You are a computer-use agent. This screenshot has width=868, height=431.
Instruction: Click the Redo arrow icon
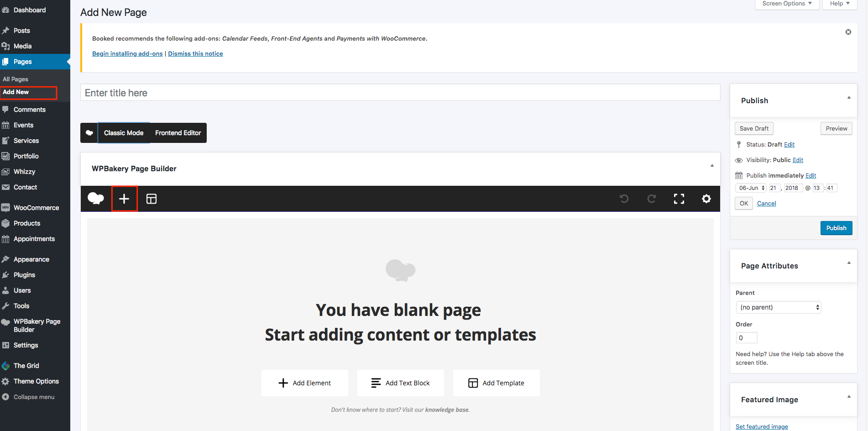[x=652, y=199]
